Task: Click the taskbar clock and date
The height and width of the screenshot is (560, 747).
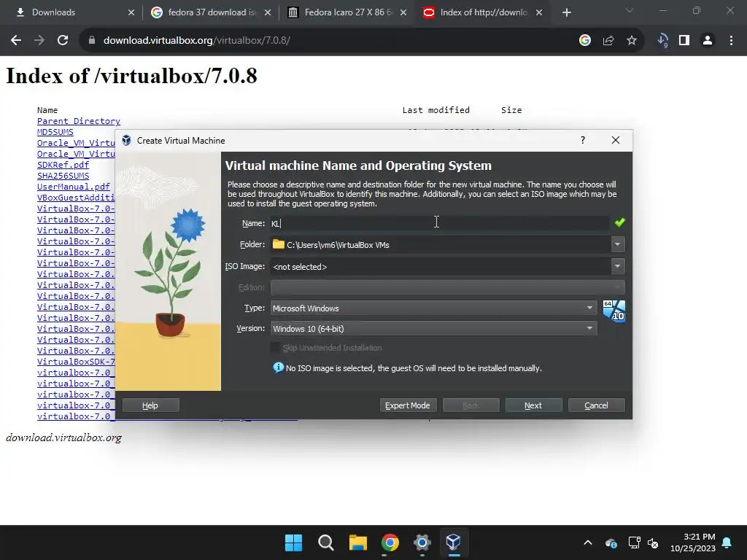Action: click(x=693, y=542)
